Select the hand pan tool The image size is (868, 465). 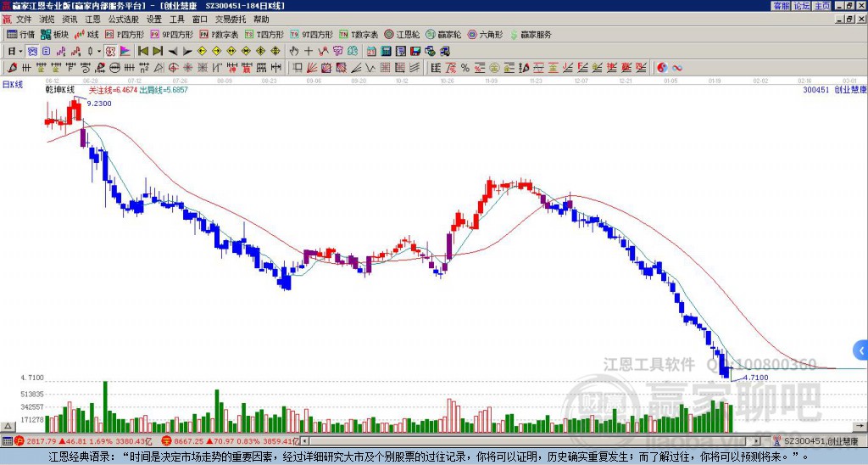tap(294, 52)
